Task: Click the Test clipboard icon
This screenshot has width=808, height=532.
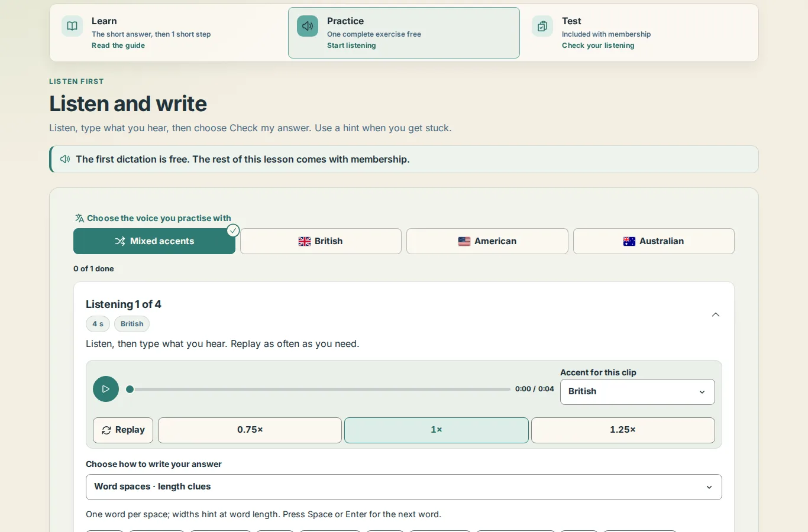Action: tap(542, 26)
